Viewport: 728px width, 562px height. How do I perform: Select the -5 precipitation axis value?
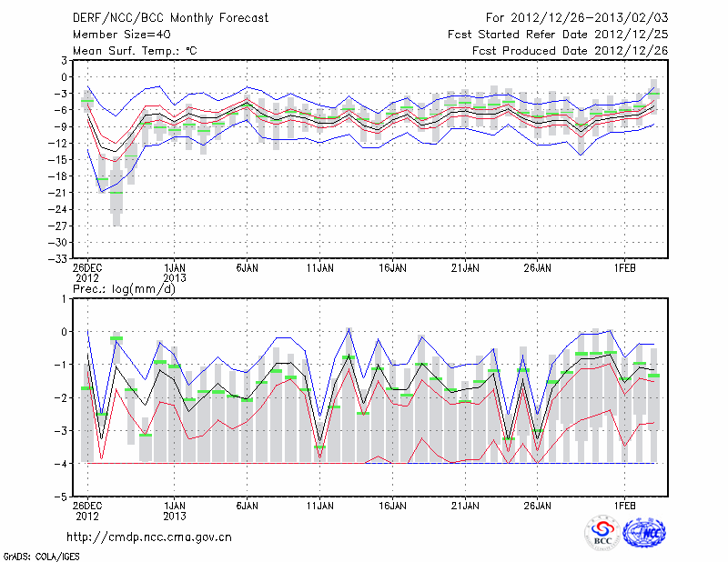coord(63,497)
